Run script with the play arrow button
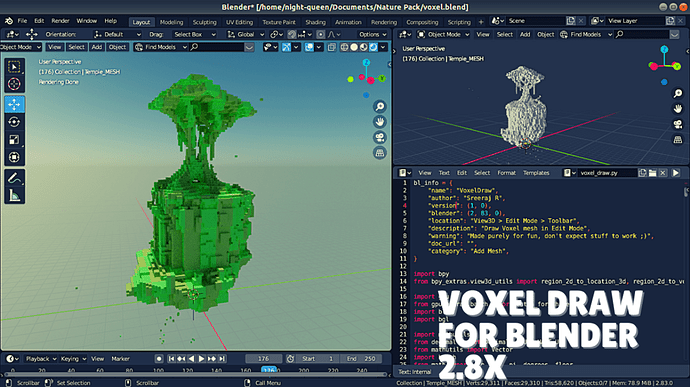 click(x=676, y=173)
